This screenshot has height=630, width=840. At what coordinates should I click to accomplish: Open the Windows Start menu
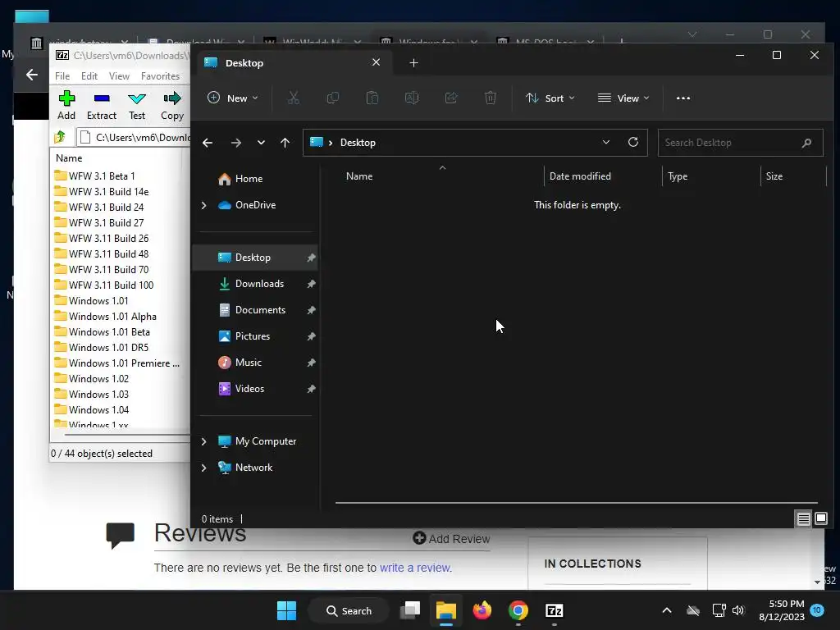pos(286,610)
